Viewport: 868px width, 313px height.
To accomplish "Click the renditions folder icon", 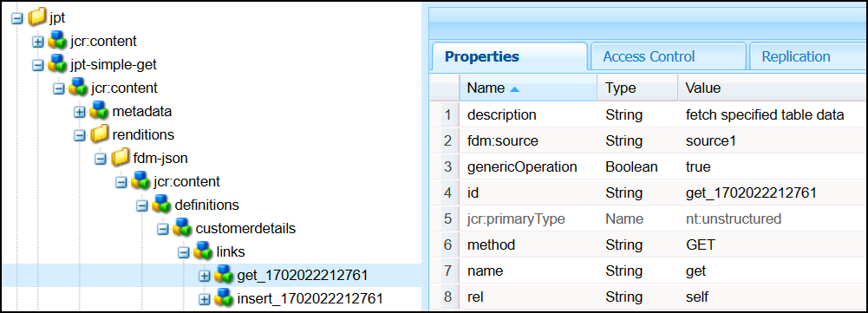I will click(x=99, y=134).
